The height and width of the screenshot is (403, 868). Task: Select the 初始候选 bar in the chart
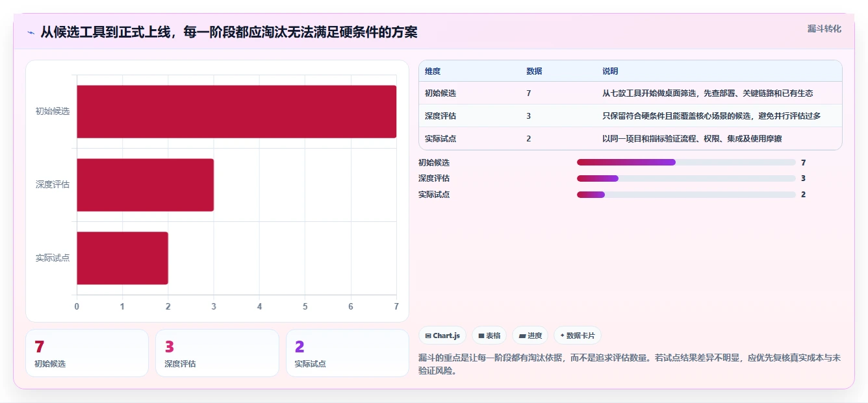click(x=236, y=112)
